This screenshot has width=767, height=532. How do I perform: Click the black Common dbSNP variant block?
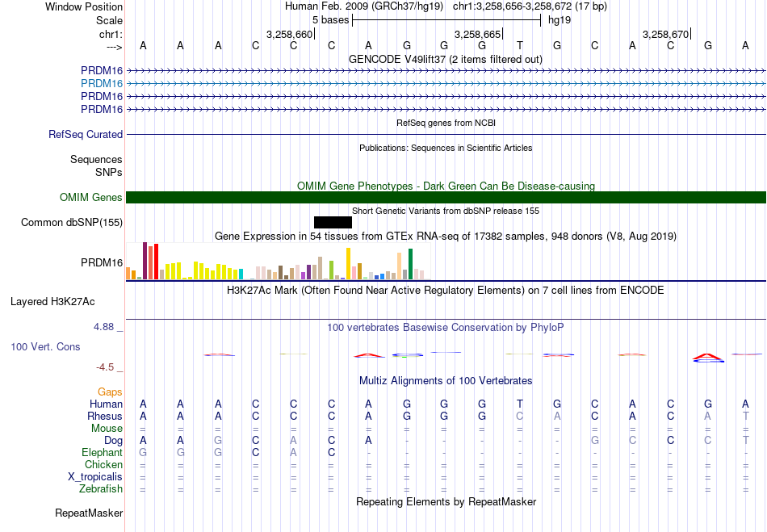[333, 223]
